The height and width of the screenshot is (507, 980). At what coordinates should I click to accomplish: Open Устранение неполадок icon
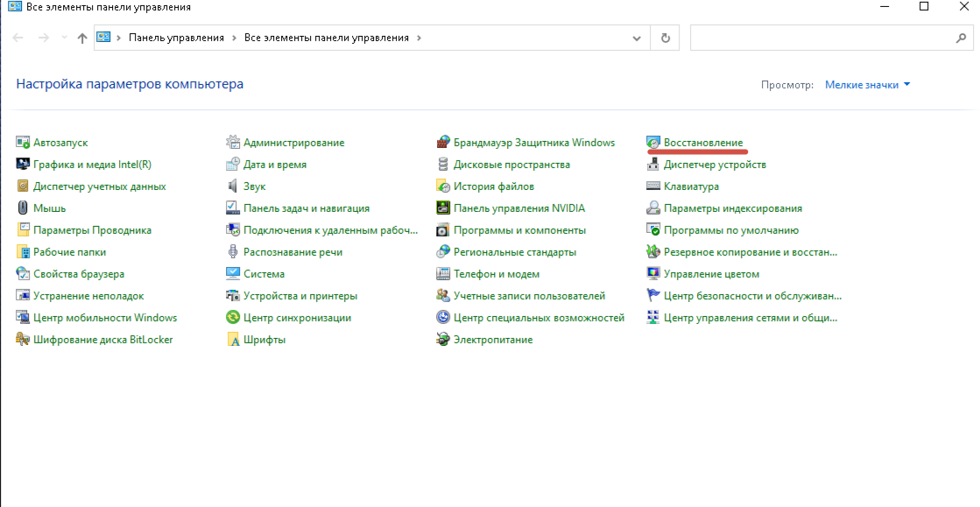(23, 296)
